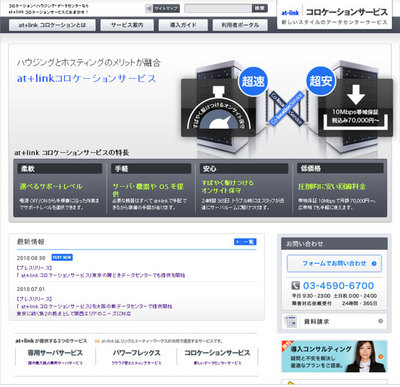Open the 資料請求 button
Image resolution: width=400 pixels, height=387 pixels.
point(334,322)
